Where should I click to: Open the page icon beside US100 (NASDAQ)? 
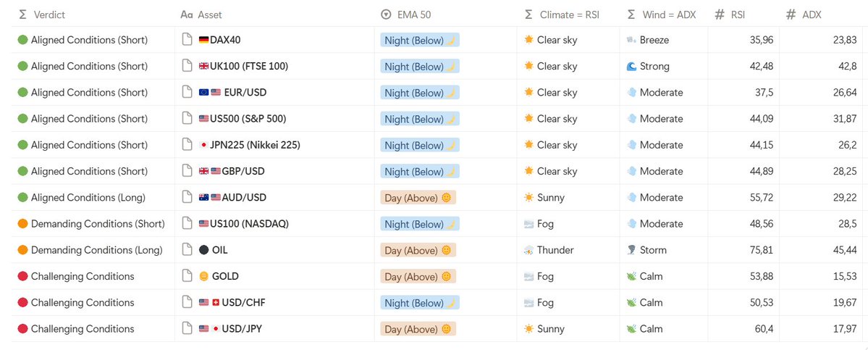click(187, 224)
